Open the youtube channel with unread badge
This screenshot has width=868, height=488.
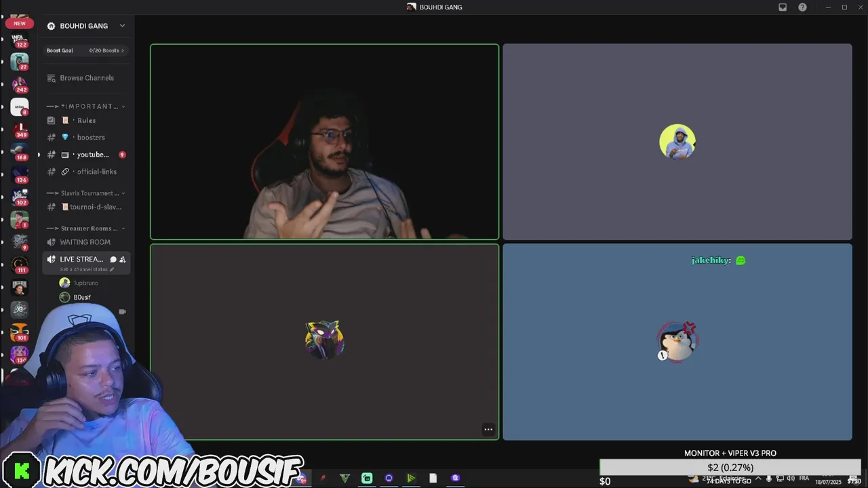85,155
